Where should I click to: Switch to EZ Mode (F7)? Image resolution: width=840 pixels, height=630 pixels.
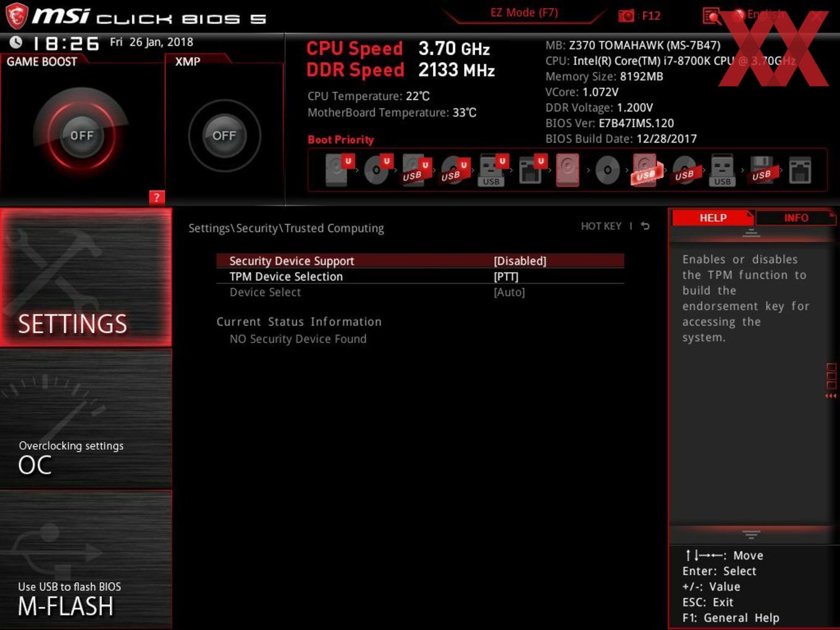point(524,13)
